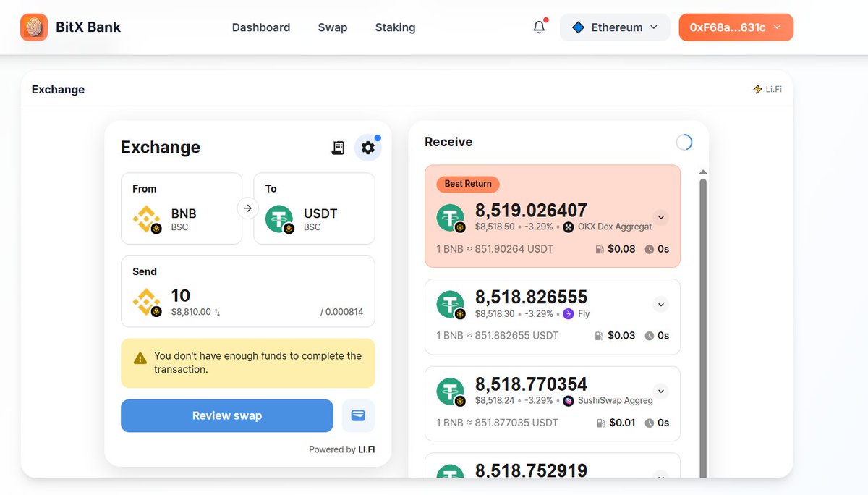Viewport: 868px width, 495px height.
Task: Click gas fee icon next to $0.01
Action: pyautogui.click(x=600, y=423)
